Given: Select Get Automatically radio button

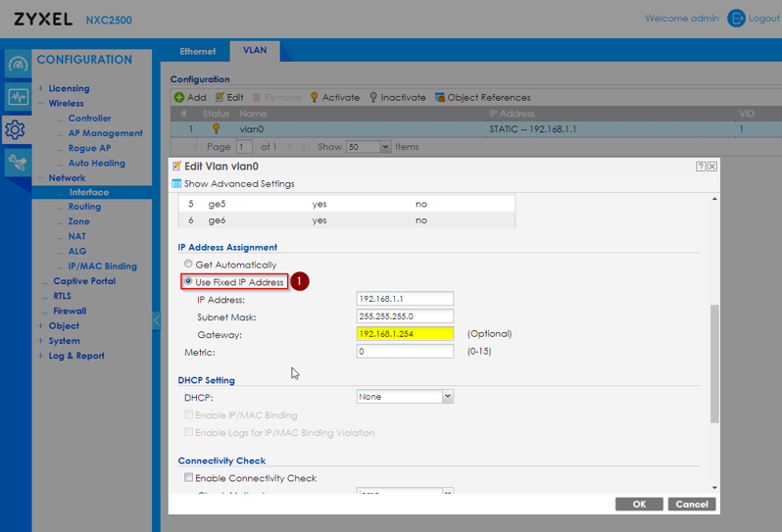Looking at the screenshot, I should [x=188, y=265].
